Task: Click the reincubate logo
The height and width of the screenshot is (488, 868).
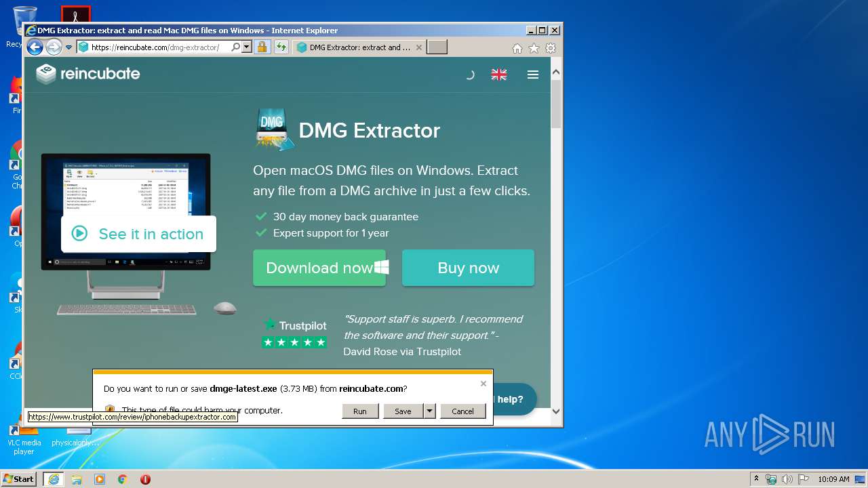Action: point(88,74)
